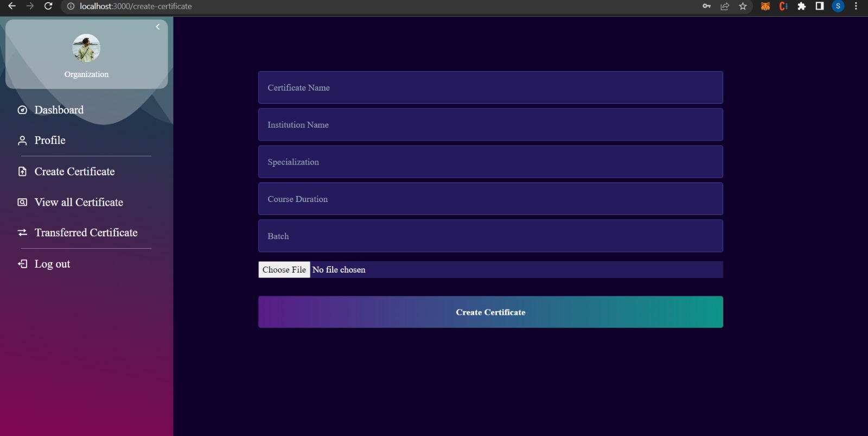Screen dimensions: 868x436
Task: Click the Profile person icon
Action: click(22, 141)
